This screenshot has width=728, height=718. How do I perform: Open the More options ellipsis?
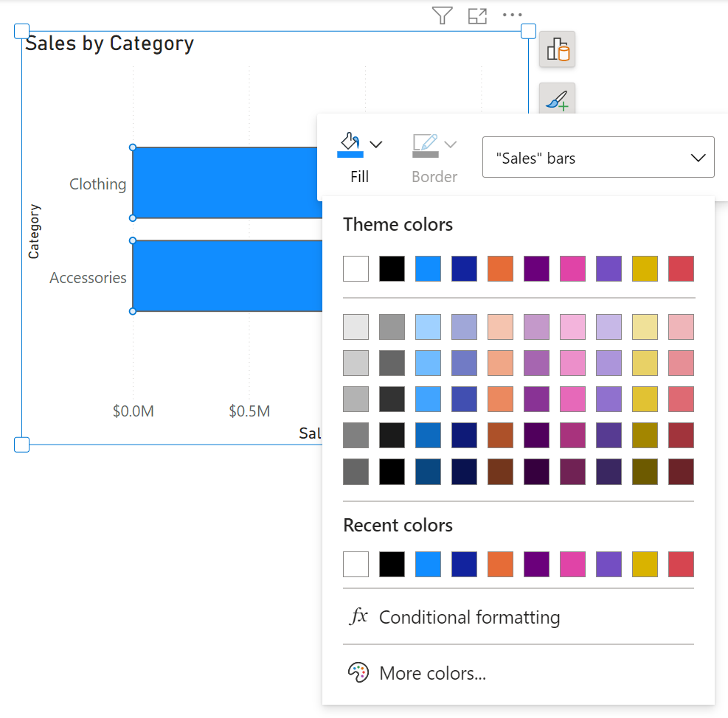(512, 15)
